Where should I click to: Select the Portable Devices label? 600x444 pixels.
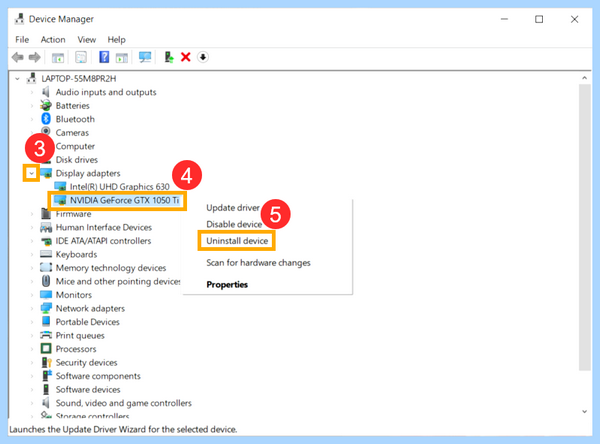tap(88, 322)
